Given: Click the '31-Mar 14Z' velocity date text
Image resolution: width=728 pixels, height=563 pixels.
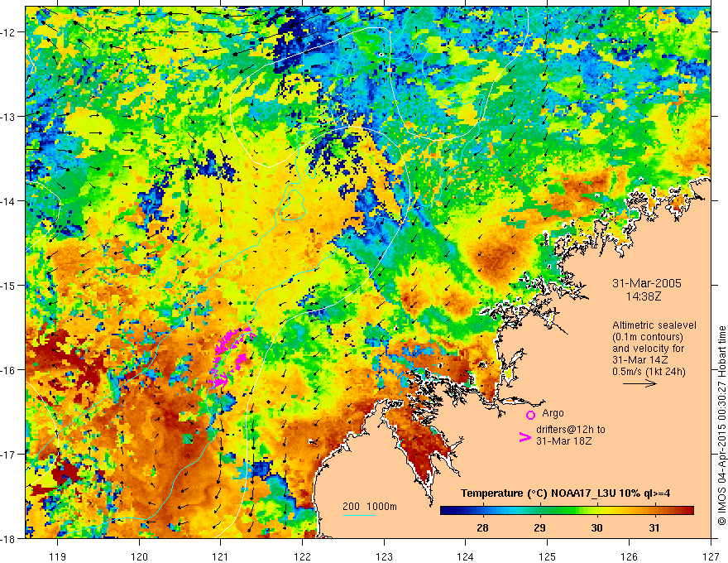Looking at the screenshot, I should (x=640, y=360).
